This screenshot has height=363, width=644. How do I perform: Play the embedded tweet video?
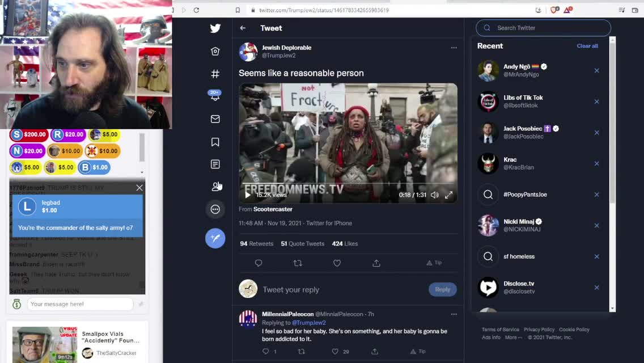[248, 195]
